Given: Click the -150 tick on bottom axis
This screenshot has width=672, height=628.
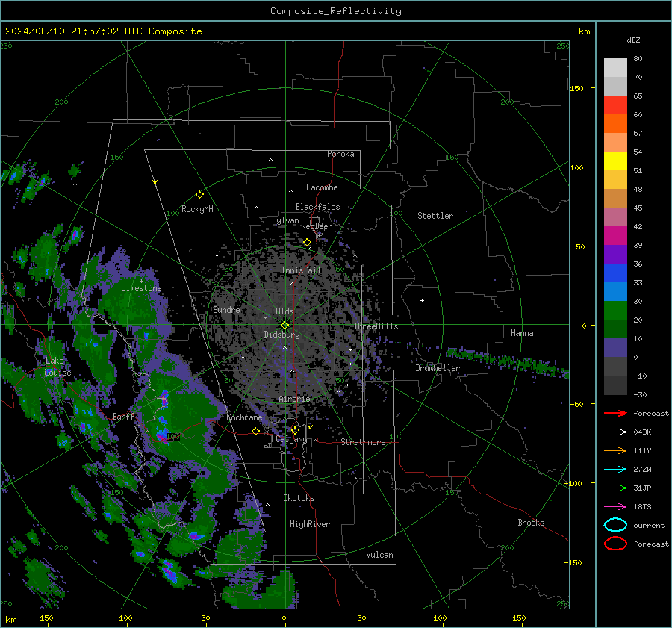Looking at the screenshot, I should click(44, 618).
